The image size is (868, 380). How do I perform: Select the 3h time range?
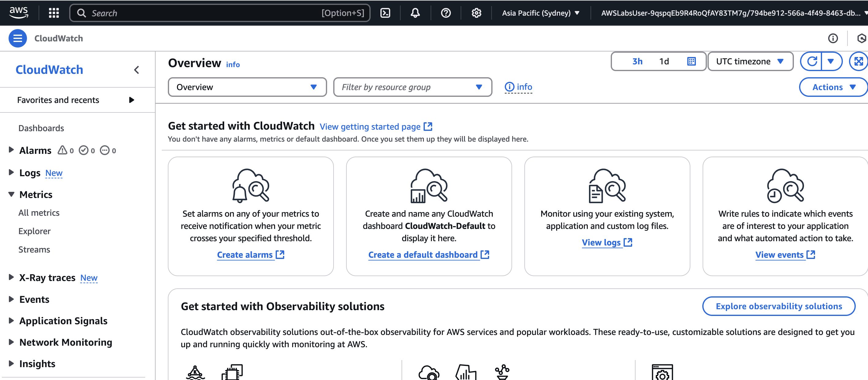coord(637,61)
